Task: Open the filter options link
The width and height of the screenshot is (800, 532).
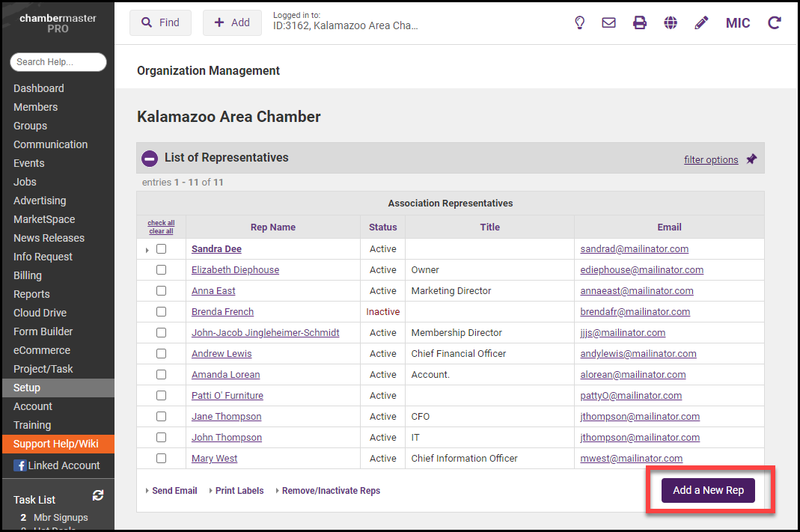Action: click(x=710, y=159)
